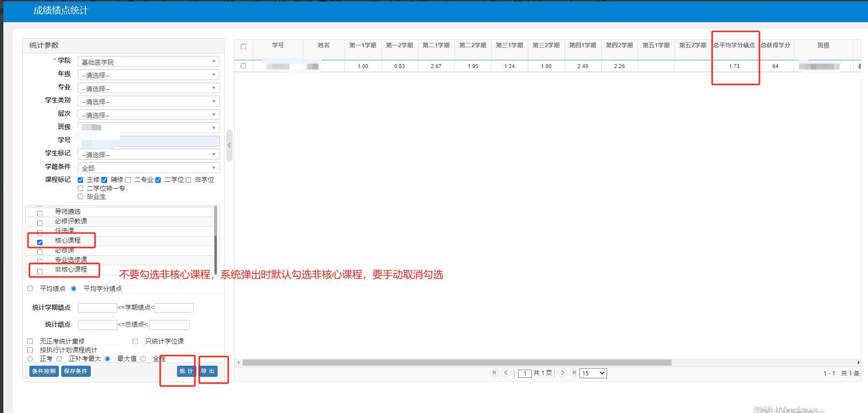Click the 导出 export button
868x413 pixels.
[x=208, y=371]
